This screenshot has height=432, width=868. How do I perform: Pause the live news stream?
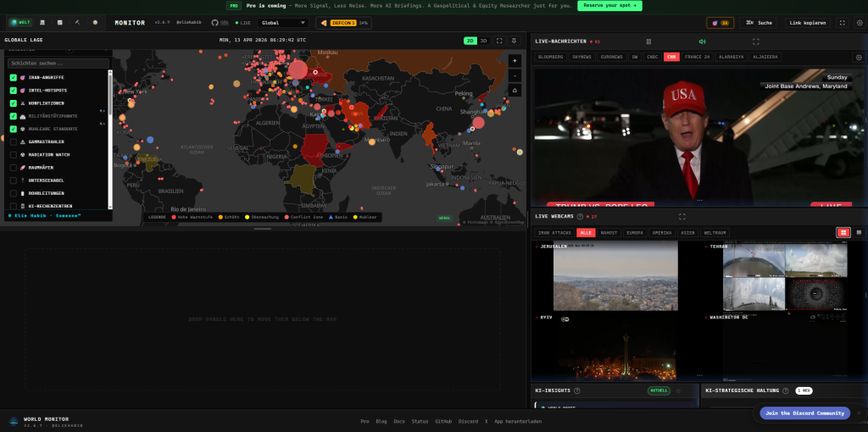[648, 41]
